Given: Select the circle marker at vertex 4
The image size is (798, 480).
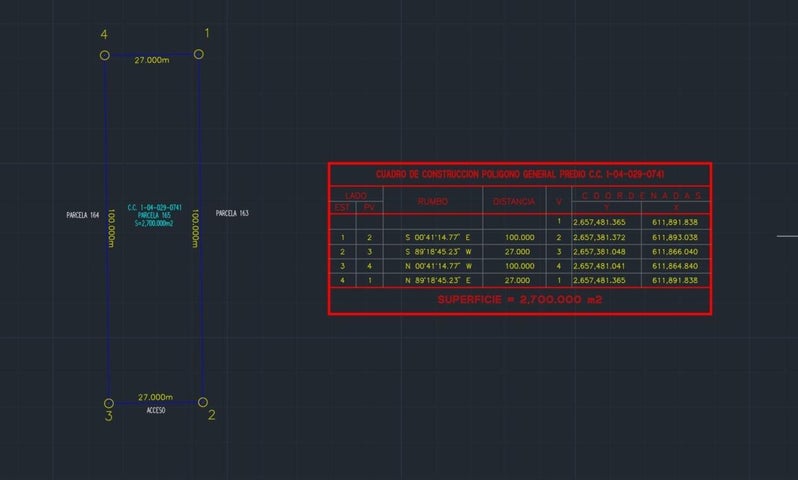Looking at the screenshot, I should [104, 55].
